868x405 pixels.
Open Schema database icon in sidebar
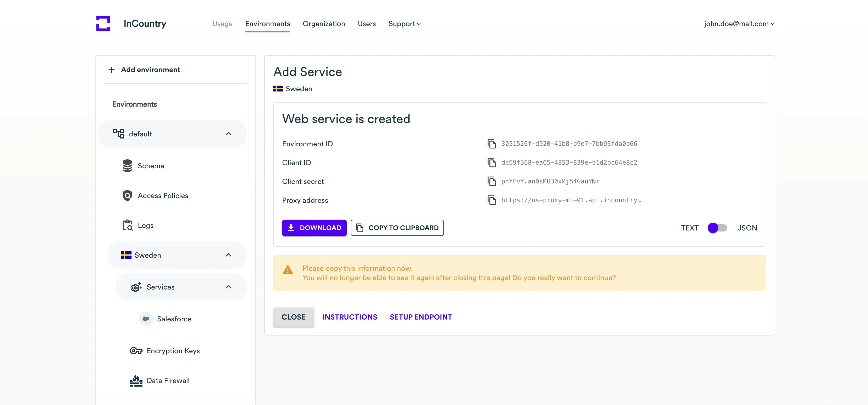click(127, 166)
